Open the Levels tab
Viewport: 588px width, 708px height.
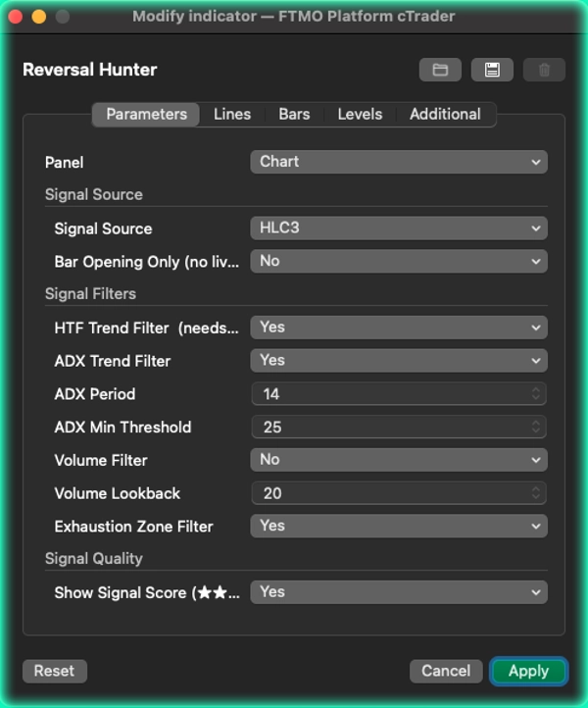click(360, 114)
